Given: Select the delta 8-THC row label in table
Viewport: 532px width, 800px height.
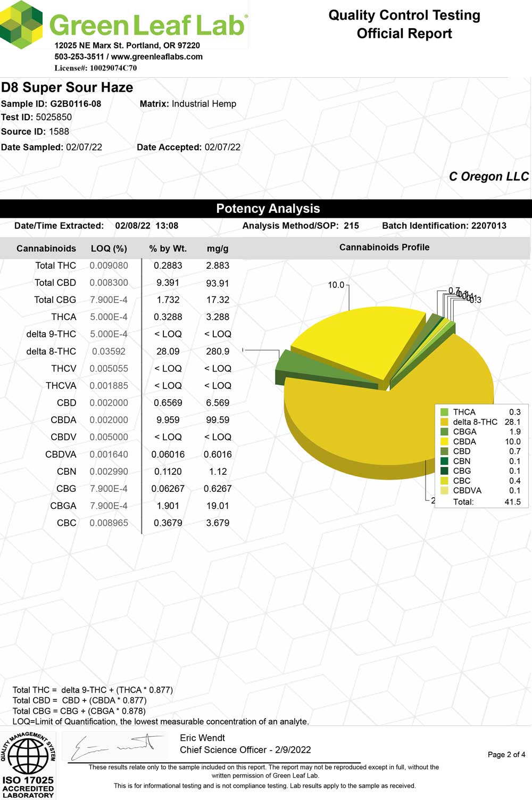Looking at the screenshot, I should 51,351.
